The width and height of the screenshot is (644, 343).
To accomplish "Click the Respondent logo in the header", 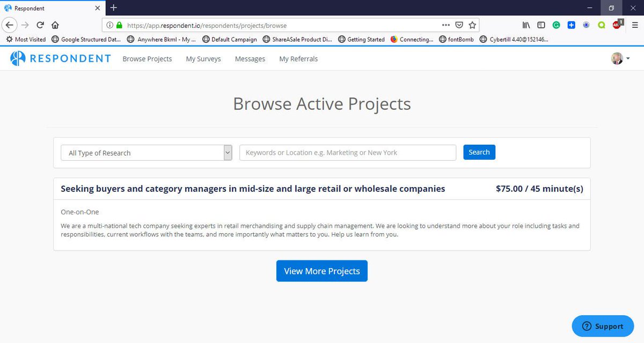I will (x=60, y=58).
